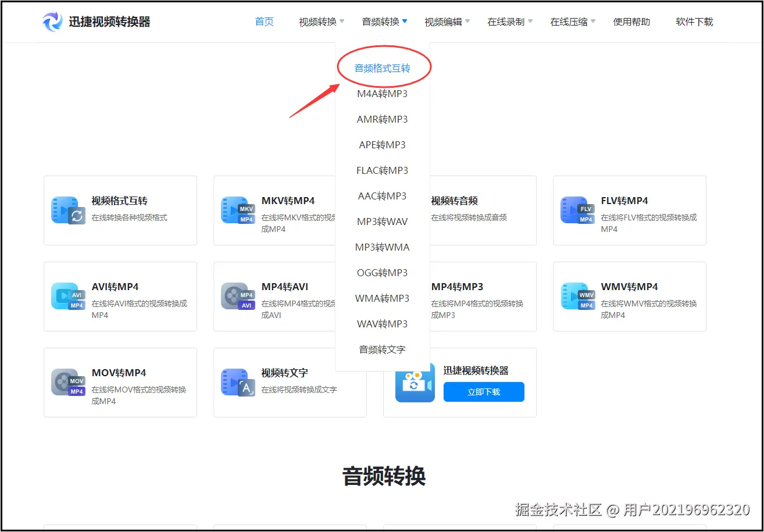Viewport: 764px width, 532px height.
Task: Select AMR转MP3 in the dropdown
Action: pyautogui.click(x=383, y=119)
